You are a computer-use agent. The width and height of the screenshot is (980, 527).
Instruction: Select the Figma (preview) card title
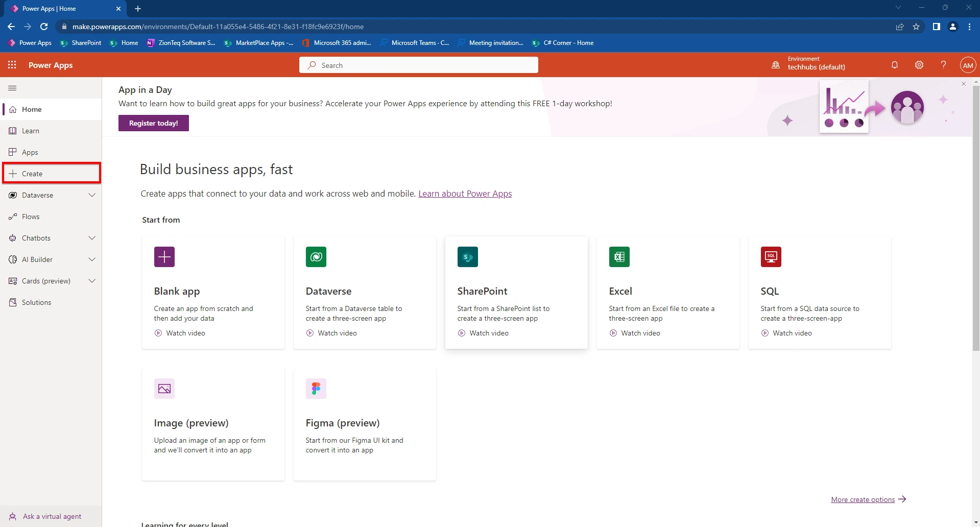[x=343, y=423]
